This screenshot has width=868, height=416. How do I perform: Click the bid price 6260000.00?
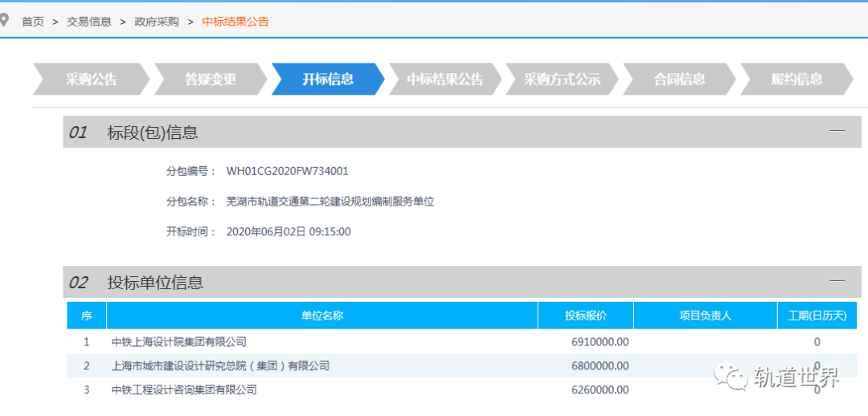point(600,390)
